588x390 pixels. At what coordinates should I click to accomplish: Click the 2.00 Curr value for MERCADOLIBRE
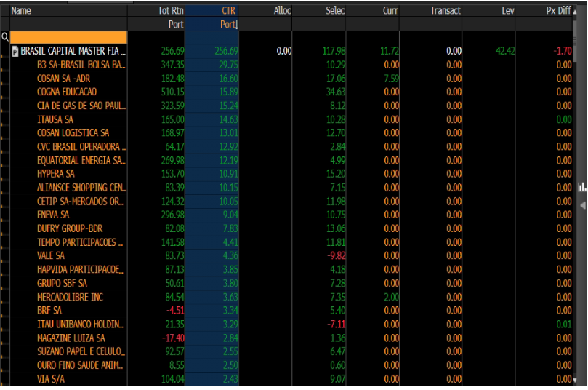391,298
